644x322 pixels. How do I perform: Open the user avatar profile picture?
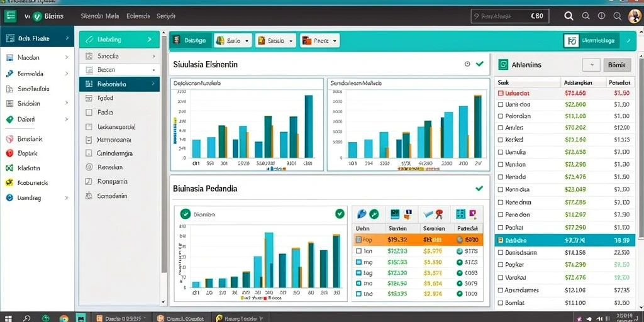(x=635, y=16)
